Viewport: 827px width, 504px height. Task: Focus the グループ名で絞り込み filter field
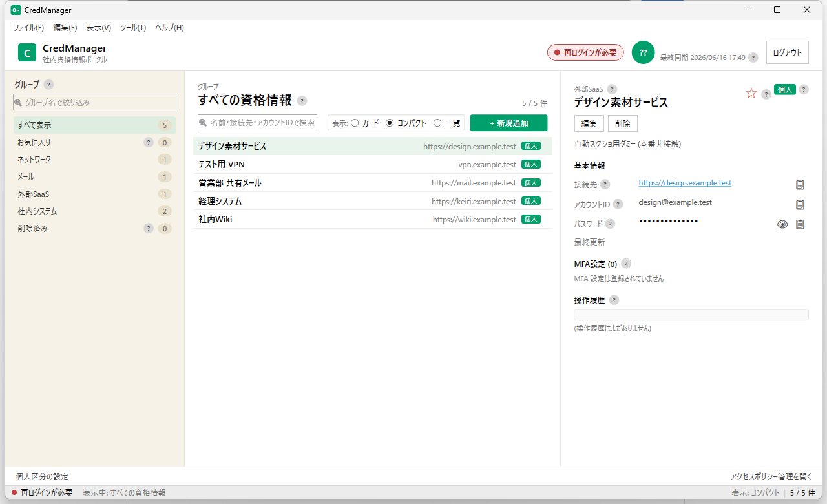[x=94, y=102]
